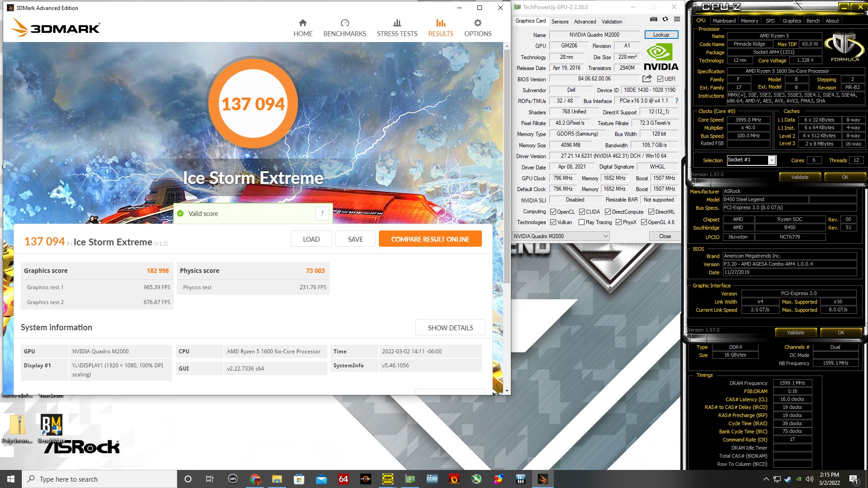Open the volume tray icon
The height and width of the screenshot is (488, 868).
pos(810,479)
